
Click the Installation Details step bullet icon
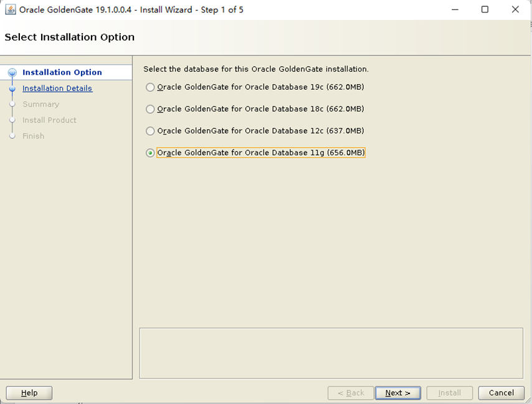[x=12, y=89]
